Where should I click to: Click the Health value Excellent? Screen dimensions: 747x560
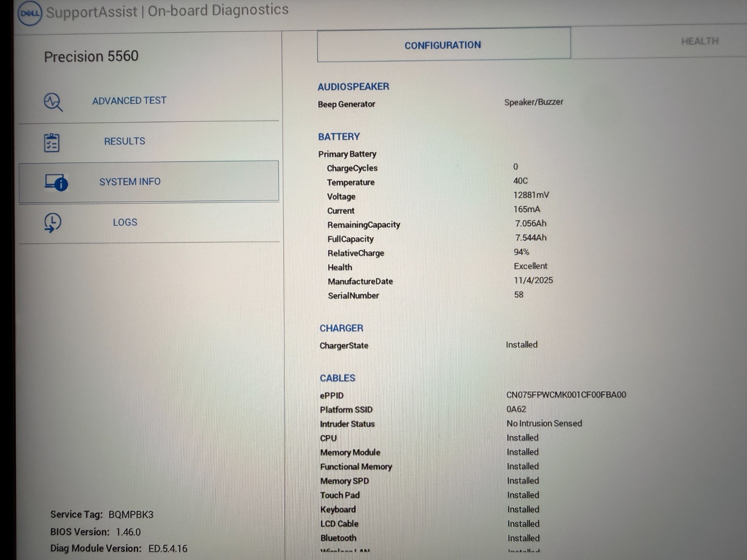coord(531,266)
